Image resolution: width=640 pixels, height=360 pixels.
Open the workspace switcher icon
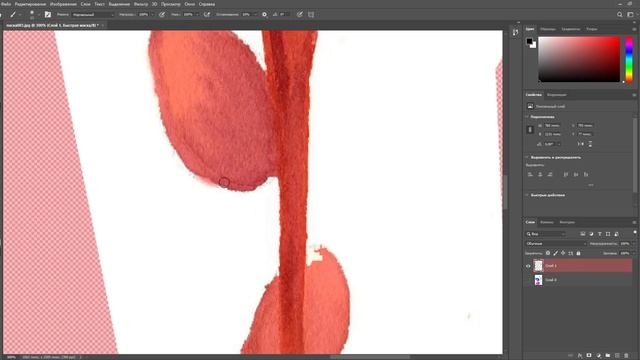[630, 14]
